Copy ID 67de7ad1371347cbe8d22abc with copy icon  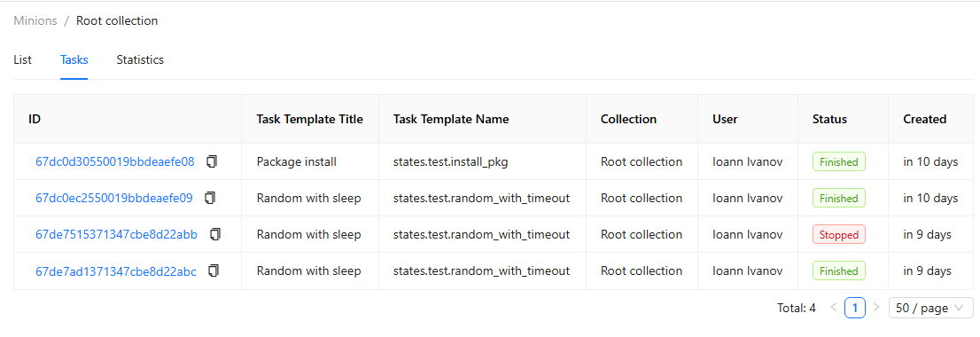[x=214, y=270]
